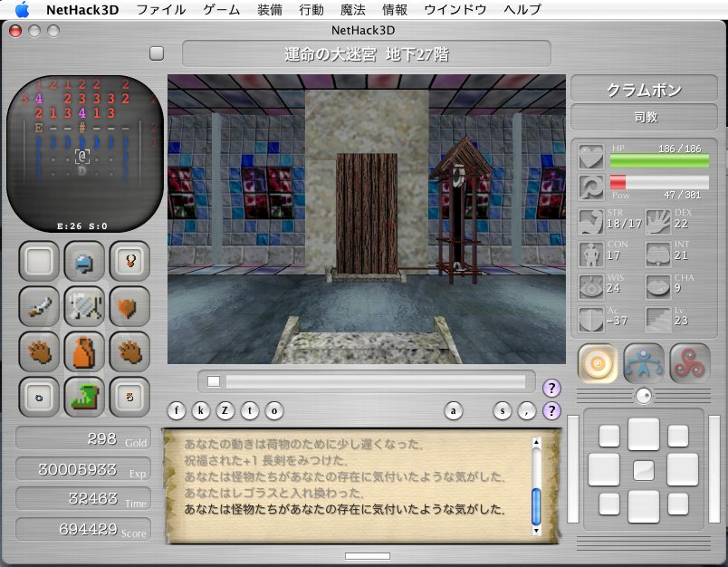Move southeast with the bottom-right pad button
This screenshot has height=567, width=728.
678,505
